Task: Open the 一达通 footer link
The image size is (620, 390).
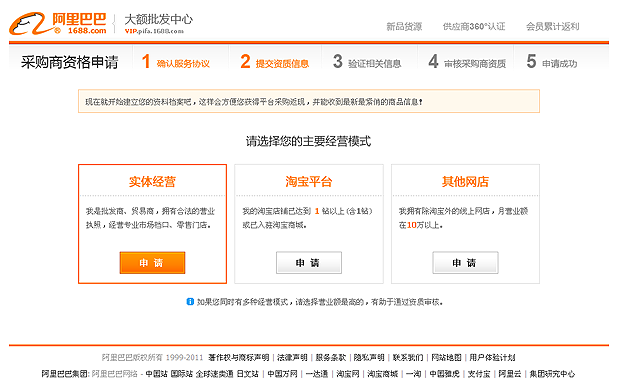Action: pos(317,374)
